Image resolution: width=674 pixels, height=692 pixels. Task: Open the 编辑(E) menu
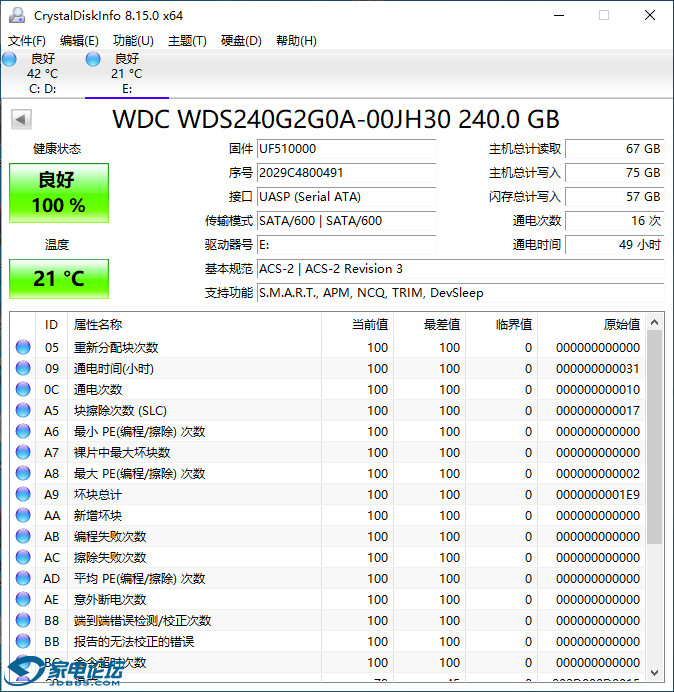click(x=79, y=41)
